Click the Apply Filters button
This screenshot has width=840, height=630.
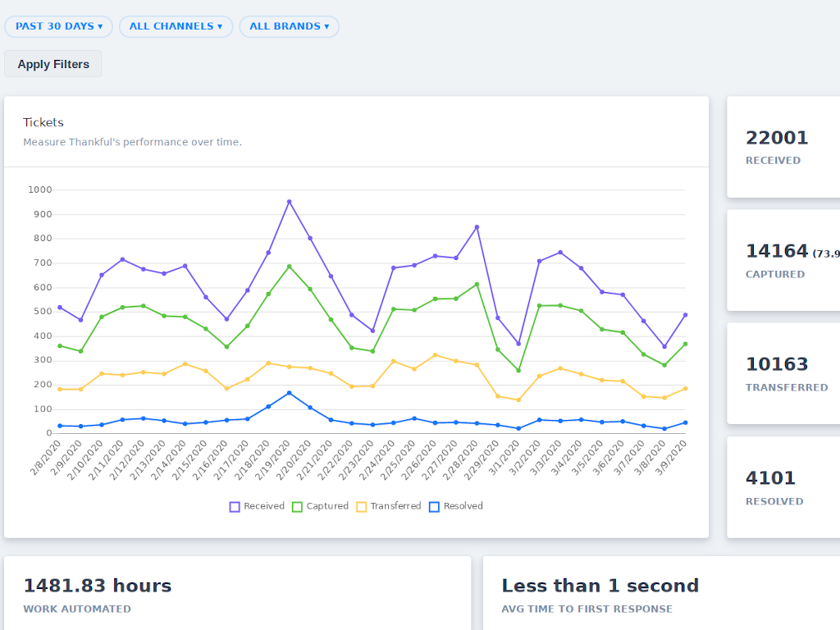pos(53,64)
